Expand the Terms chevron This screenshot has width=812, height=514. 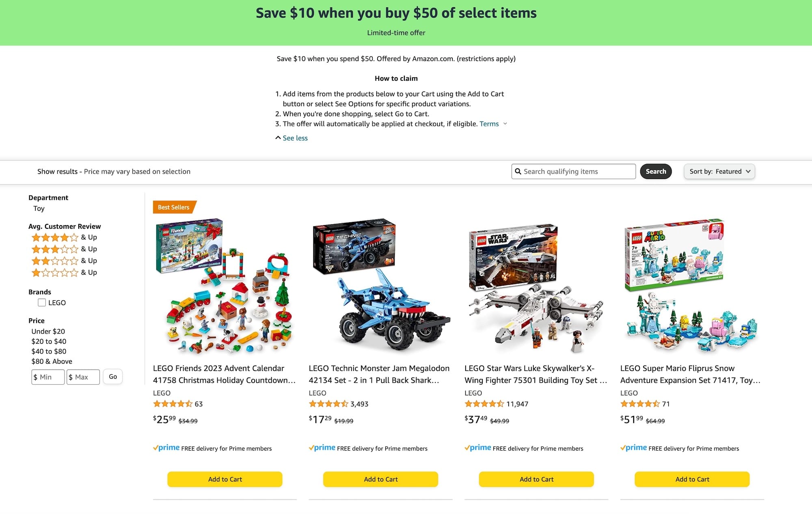click(505, 124)
